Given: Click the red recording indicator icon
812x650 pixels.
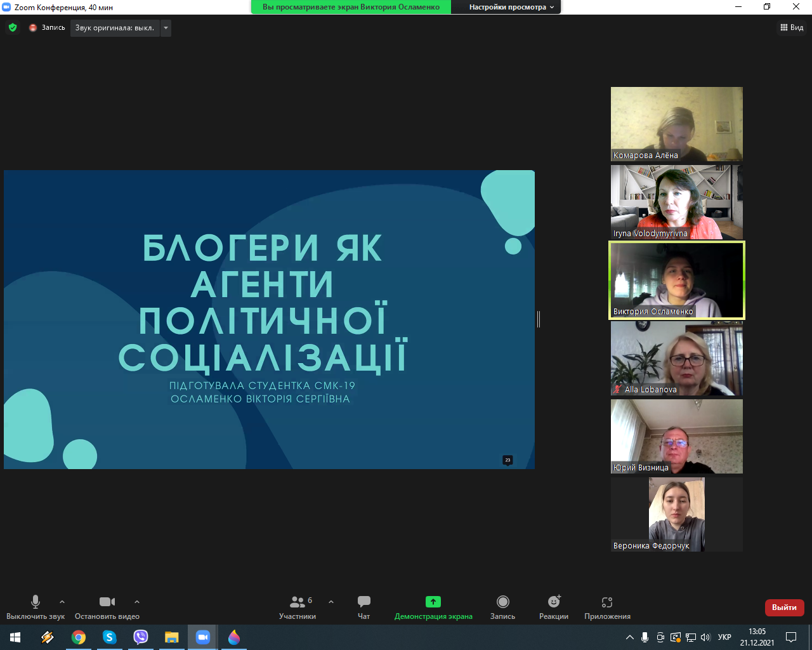Looking at the screenshot, I should click(x=33, y=28).
